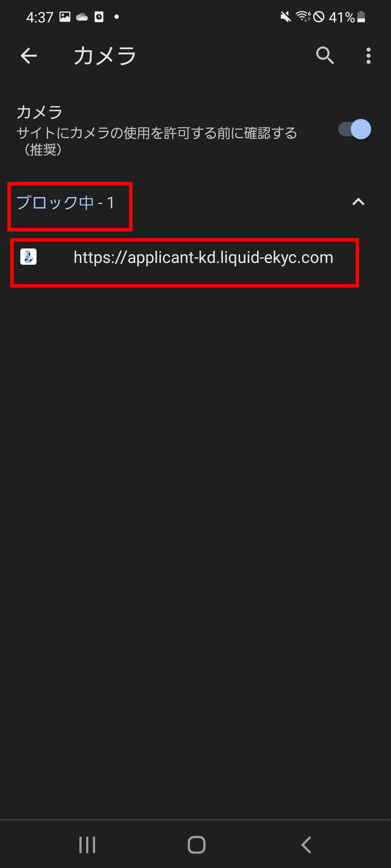Tap the カメラ setting description text
The image size is (391, 868).
157,141
